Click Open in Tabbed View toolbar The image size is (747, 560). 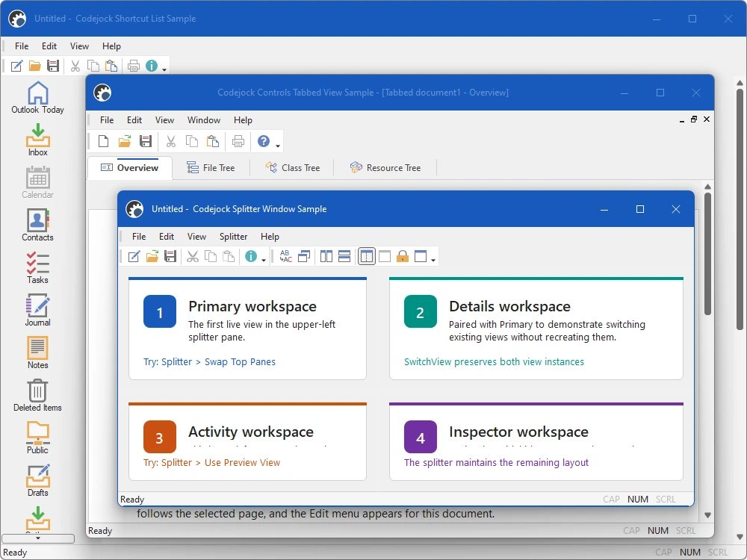(124, 141)
